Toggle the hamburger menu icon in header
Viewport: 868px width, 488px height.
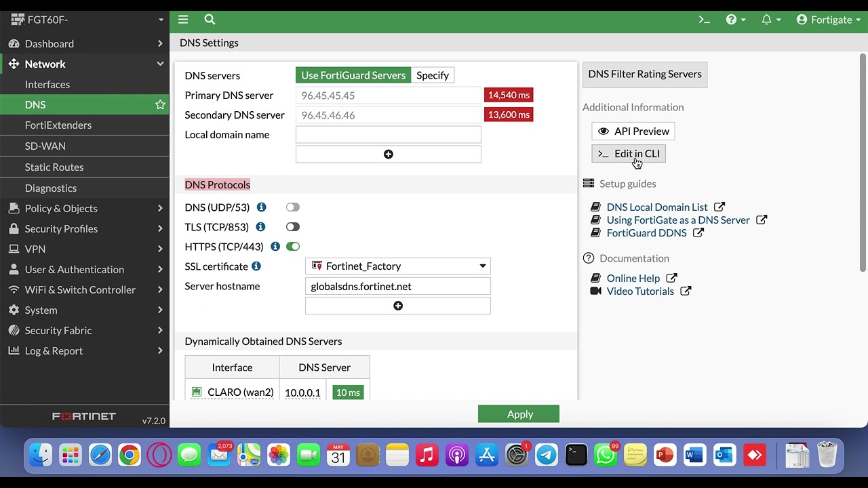click(x=183, y=20)
